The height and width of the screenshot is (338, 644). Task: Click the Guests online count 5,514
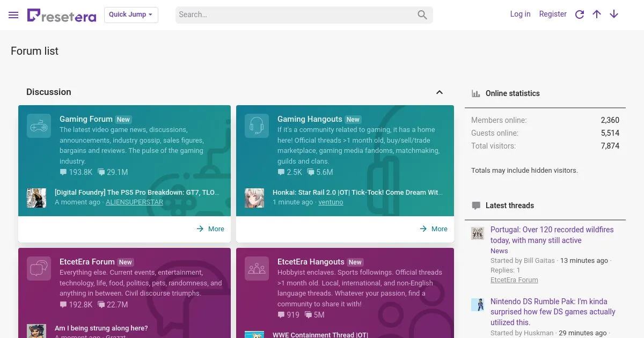pos(610,133)
